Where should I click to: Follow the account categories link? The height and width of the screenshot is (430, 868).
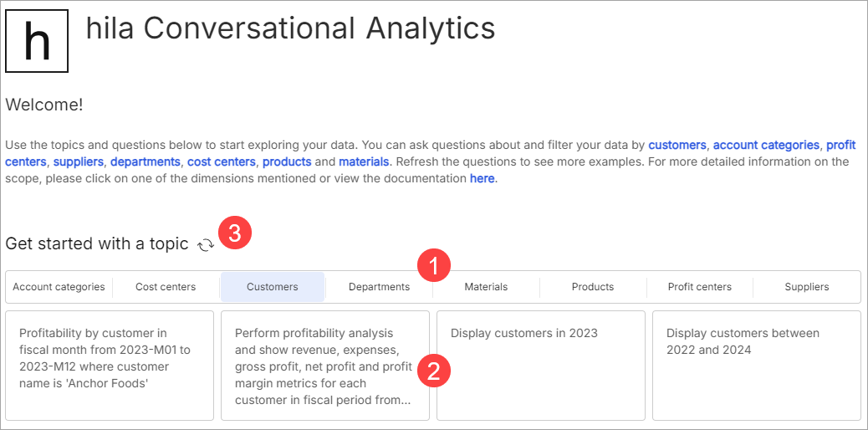(766, 146)
